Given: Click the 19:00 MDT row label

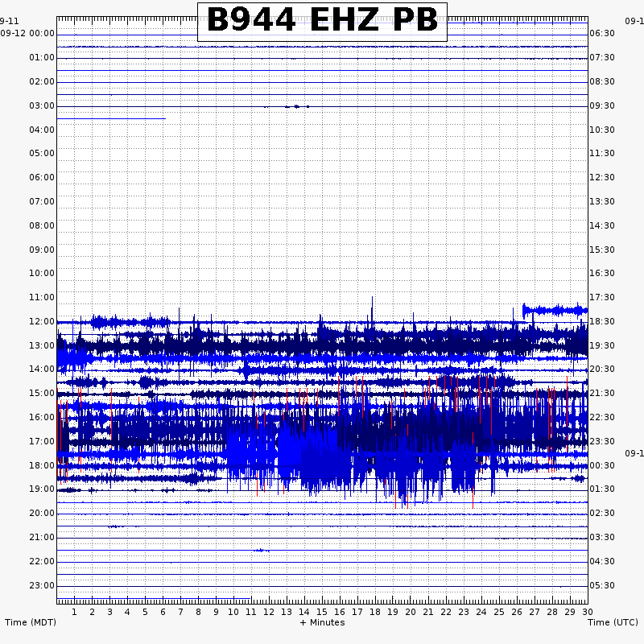Looking at the screenshot, I should [42, 489].
